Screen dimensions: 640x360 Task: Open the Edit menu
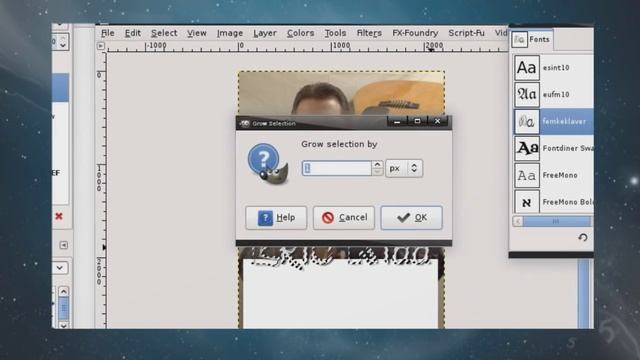coord(133,33)
